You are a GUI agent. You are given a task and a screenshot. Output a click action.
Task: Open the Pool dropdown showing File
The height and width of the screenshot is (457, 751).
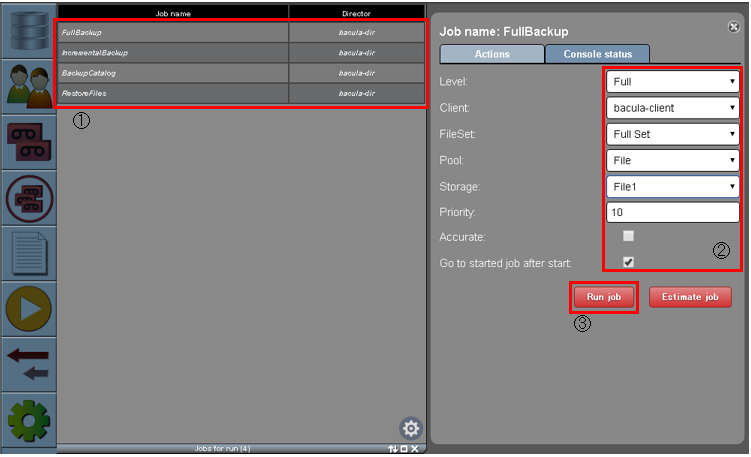click(672, 160)
